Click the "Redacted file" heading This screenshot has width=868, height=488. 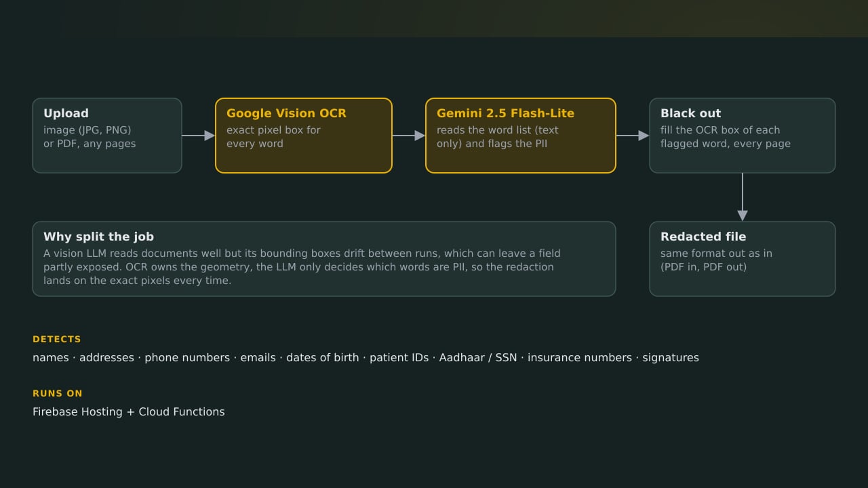coord(703,237)
